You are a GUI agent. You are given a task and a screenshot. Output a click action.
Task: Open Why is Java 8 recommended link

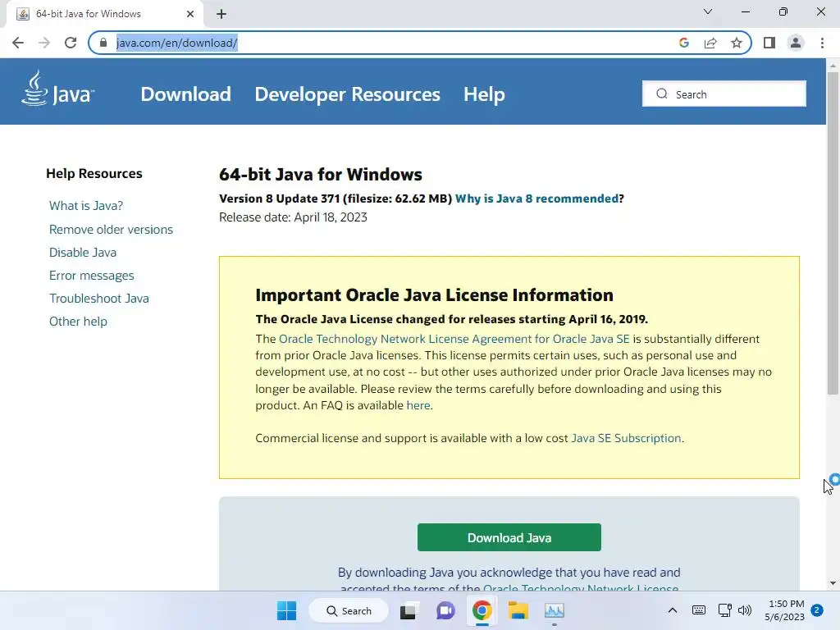[536, 199]
